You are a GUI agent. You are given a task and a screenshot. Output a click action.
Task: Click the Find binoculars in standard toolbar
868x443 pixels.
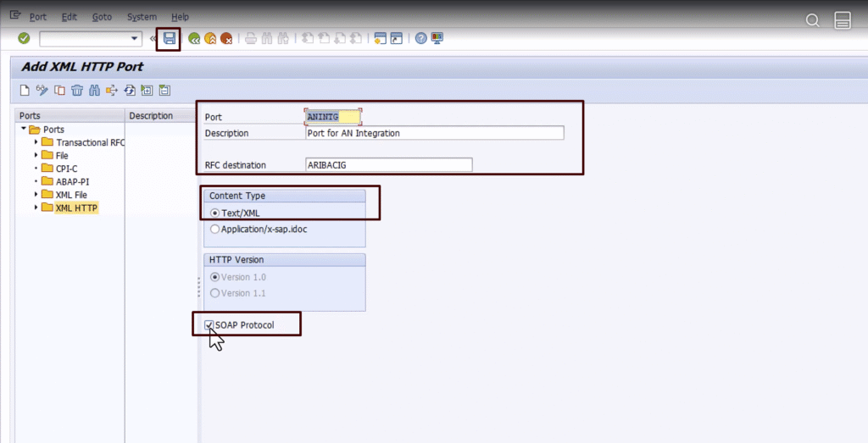[267, 38]
